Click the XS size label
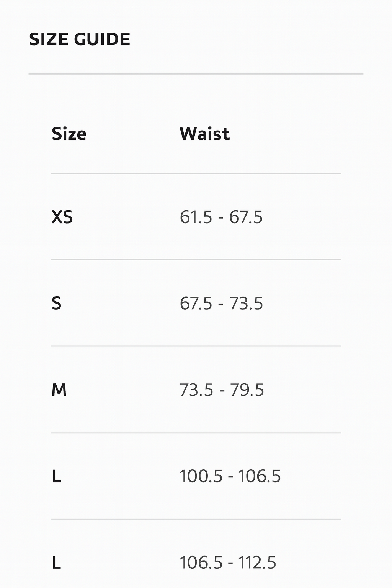The image size is (392, 588). (x=62, y=217)
